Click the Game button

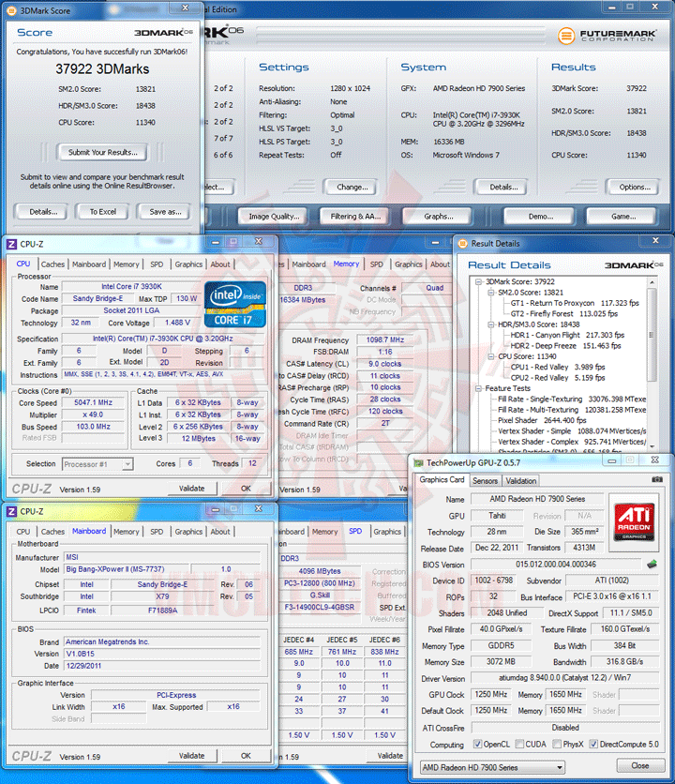(x=623, y=216)
